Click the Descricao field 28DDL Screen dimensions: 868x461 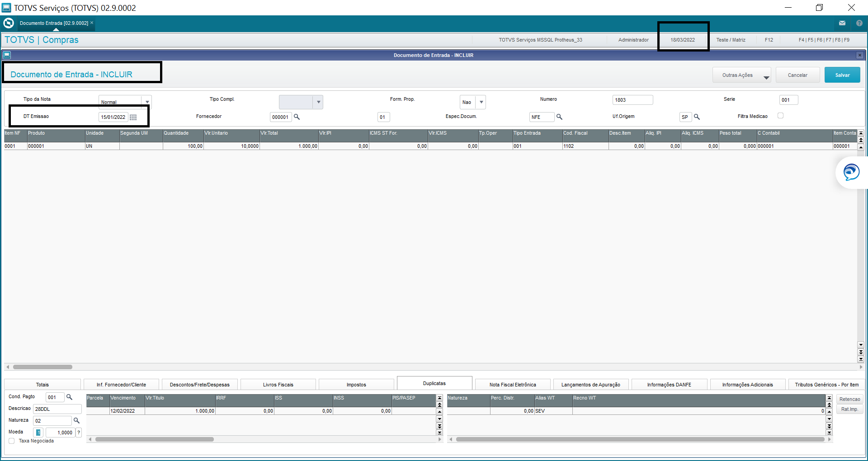[x=57, y=409]
